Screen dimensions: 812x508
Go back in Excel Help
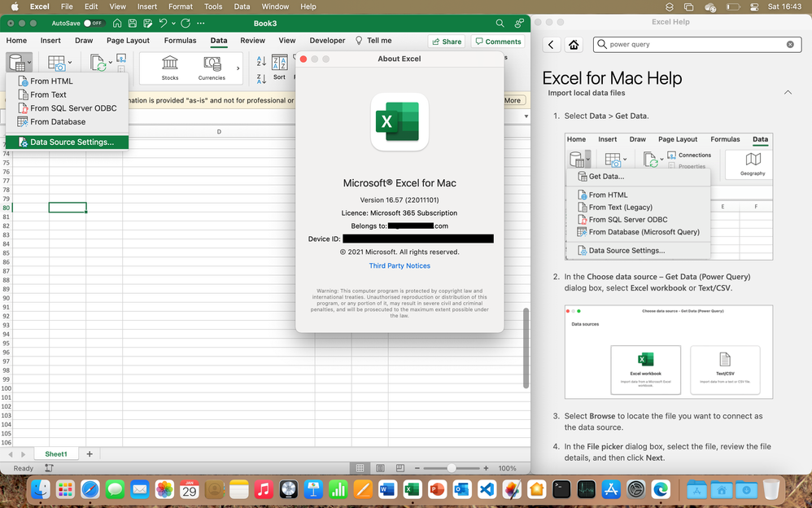click(x=552, y=46)
